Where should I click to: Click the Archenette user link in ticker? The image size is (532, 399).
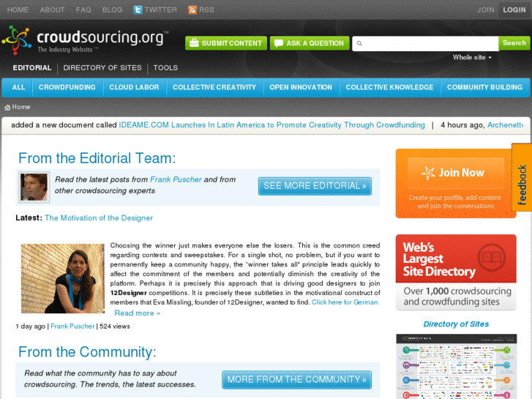pyautogui.click(x=505, y=125)
